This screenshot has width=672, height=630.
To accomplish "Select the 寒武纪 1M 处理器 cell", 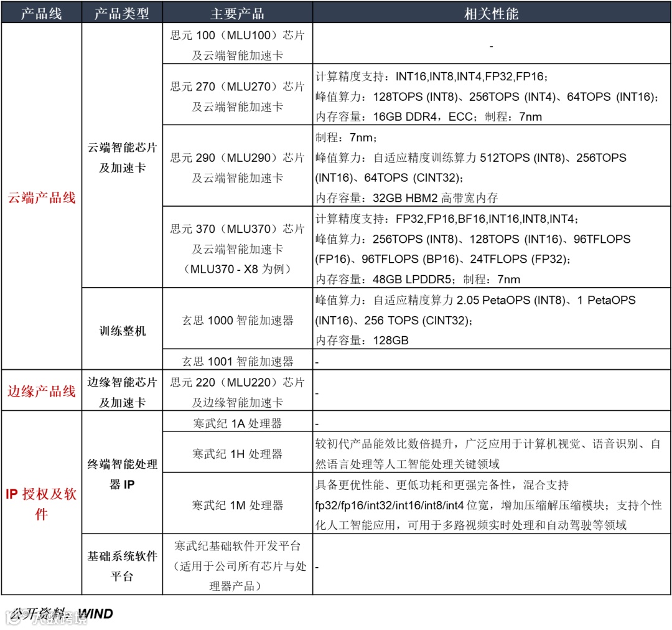I will tap(238, 503).
